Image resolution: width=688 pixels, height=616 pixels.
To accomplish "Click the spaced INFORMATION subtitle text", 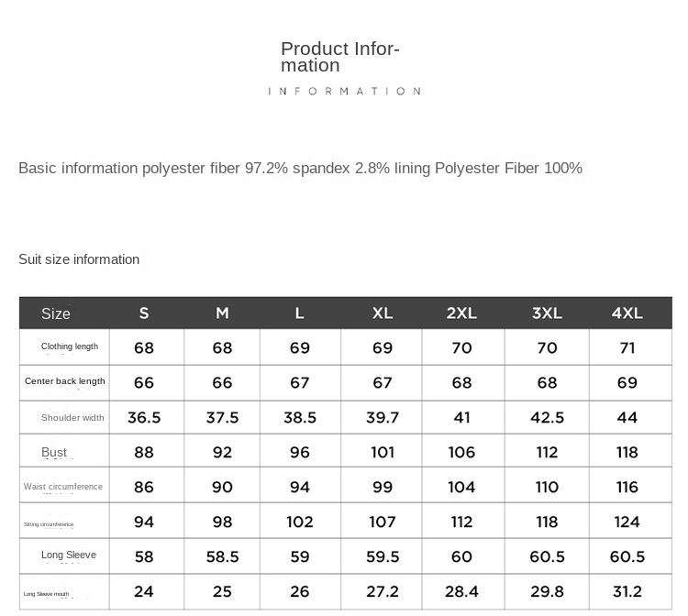I will click(344, 92).
